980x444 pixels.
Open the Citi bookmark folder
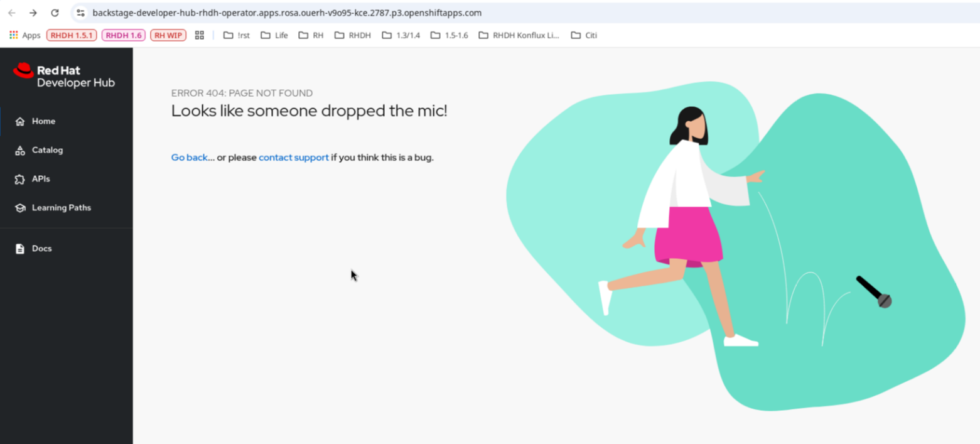point(584,35)
